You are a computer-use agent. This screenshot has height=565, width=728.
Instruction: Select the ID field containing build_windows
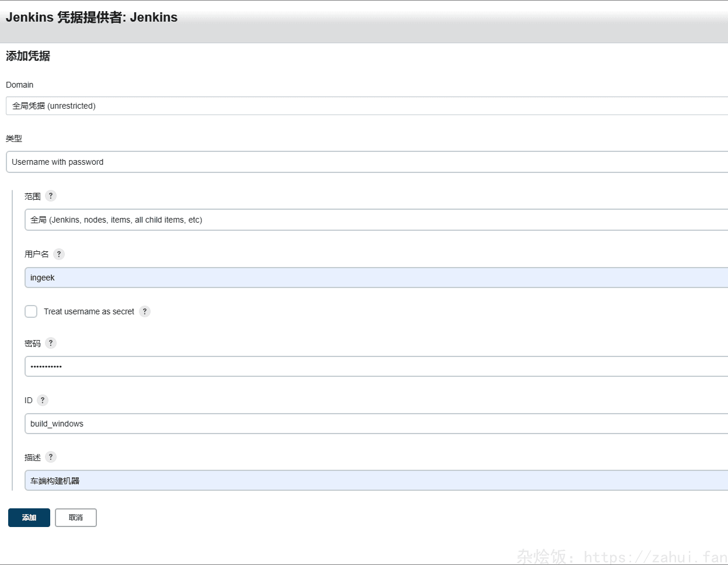(376, 424)
